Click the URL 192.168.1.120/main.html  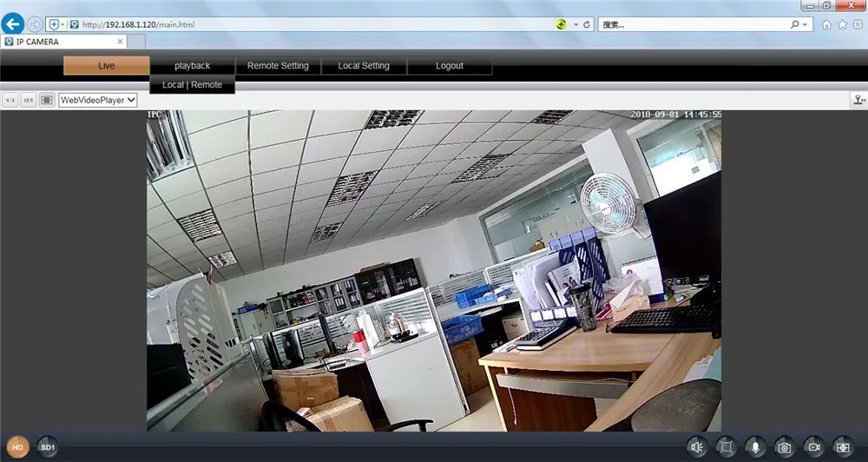point(138,24)
